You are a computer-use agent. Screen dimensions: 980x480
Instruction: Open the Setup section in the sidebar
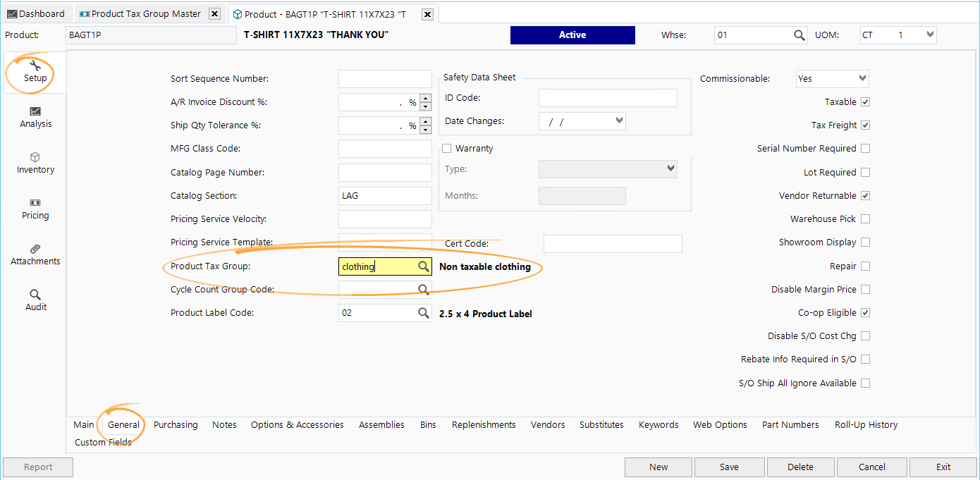tap(34, 73)
